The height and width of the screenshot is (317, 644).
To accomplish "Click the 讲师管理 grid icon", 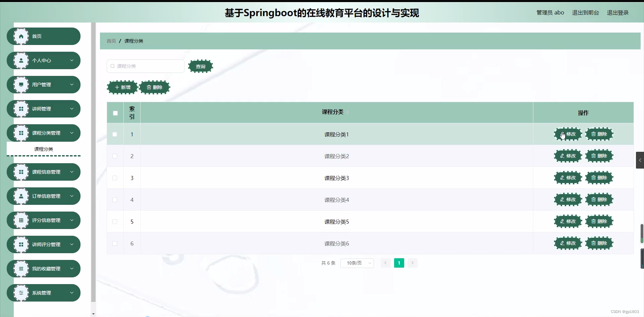I will [x=21, y=108].
